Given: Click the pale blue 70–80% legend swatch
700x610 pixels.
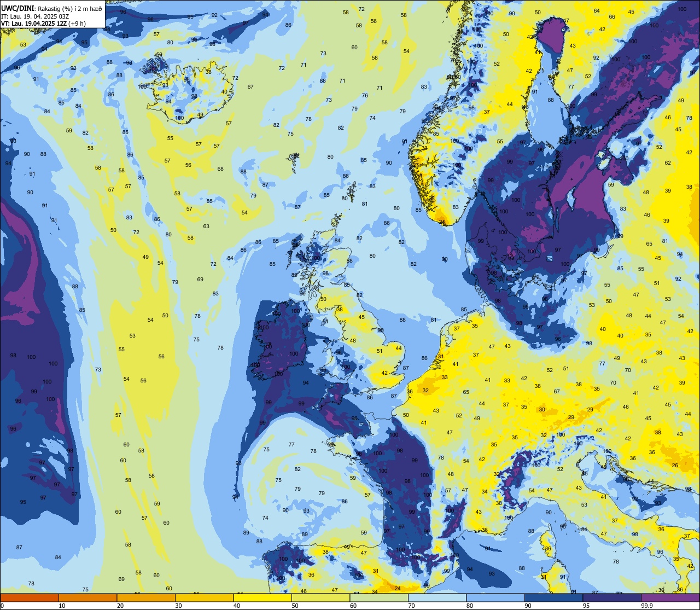Looking at the screenshot, I should pos(437,598).
